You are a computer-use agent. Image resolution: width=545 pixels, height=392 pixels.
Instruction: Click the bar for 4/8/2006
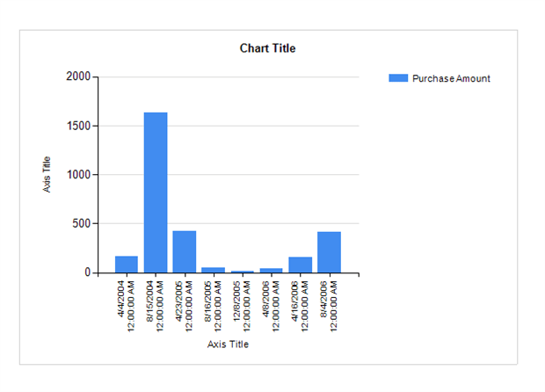click(x=271, y=271)
